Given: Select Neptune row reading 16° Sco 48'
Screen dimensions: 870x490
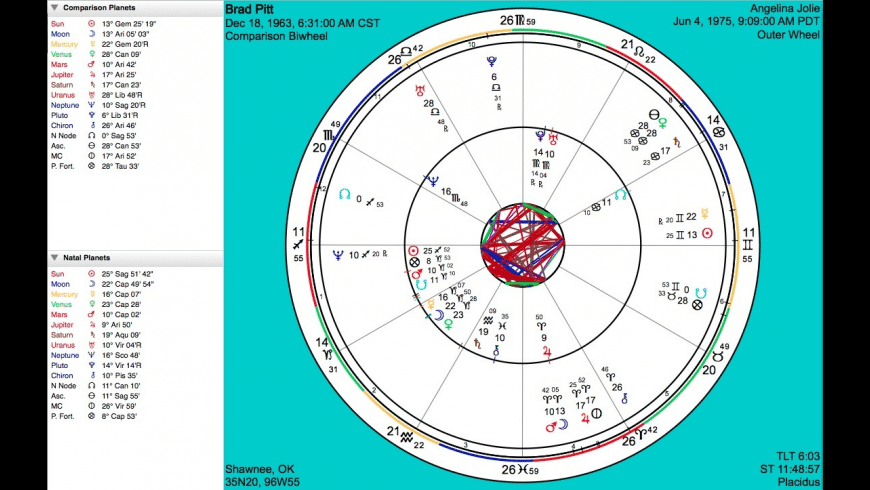Looking at the screenshot, I should pos(95,355).
